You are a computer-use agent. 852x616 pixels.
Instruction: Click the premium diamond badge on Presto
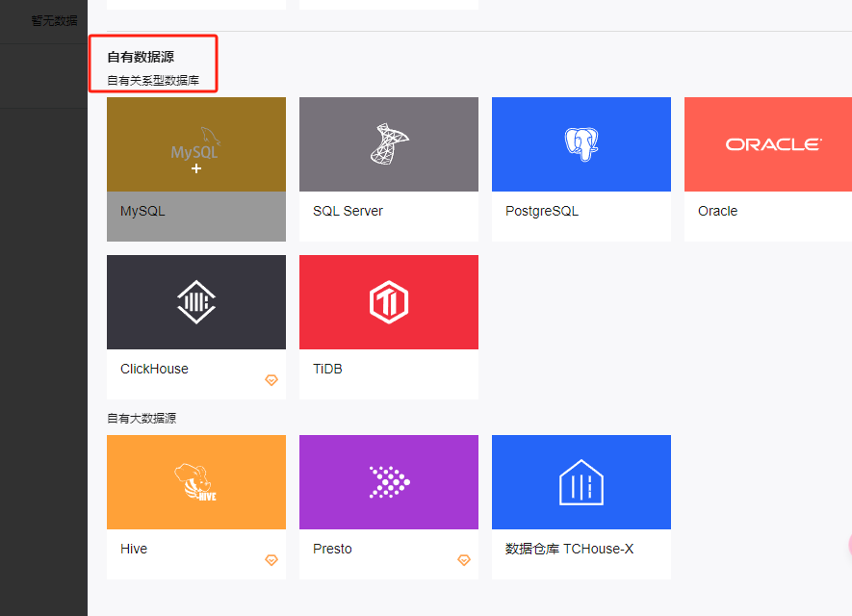tap(464, 560)
